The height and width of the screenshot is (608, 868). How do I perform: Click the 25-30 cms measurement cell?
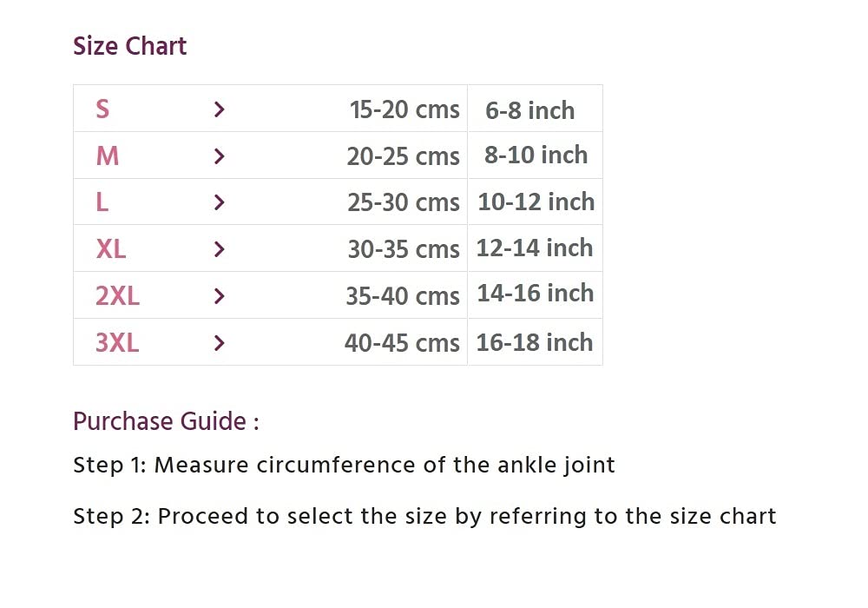(x=403, y=202)
